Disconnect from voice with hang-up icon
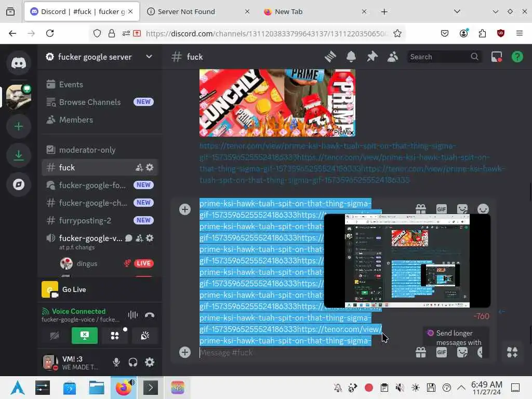Viewport: 532px width, 399px height. [150, 315]
